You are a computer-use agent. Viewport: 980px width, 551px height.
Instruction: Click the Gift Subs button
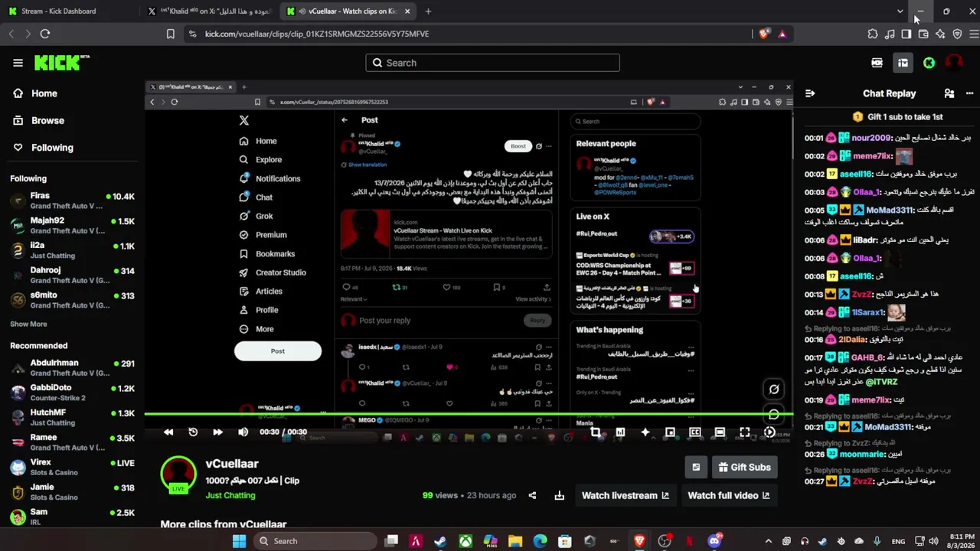[x=744, y=467]
